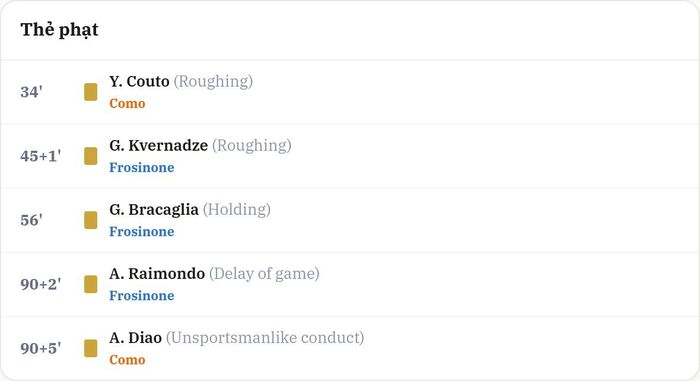Click the Unsportsmanlike conduct reason text
The height and width of the screenshot is (381, 700).
pos(265,338)
